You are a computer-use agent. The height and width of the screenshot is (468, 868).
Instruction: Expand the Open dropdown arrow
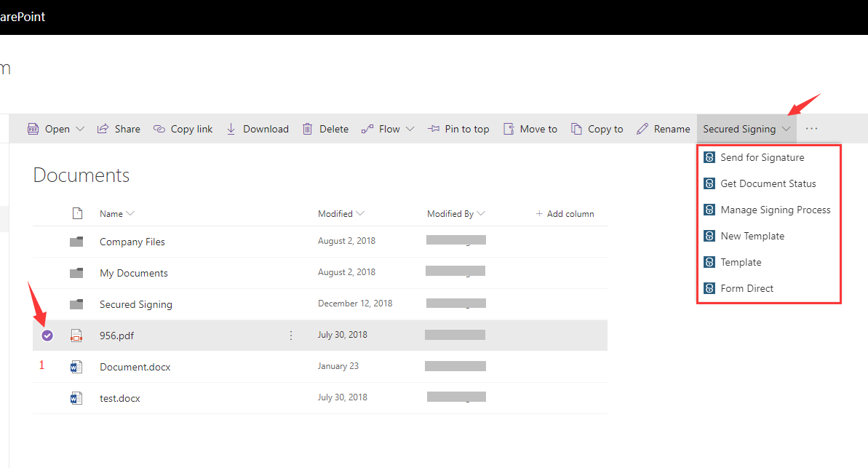[80, 129]
